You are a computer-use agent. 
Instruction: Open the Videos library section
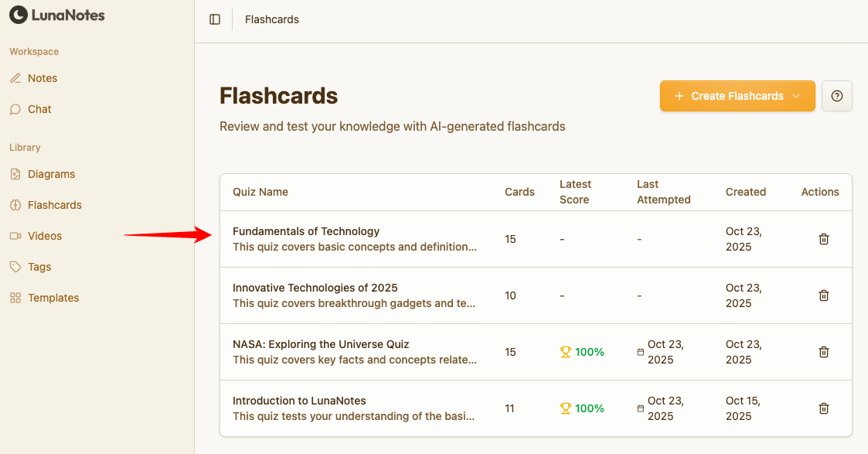45,236
